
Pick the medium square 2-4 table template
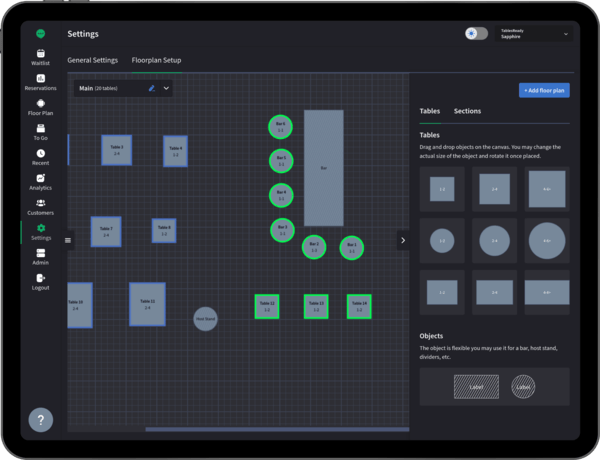coord(494,189)
